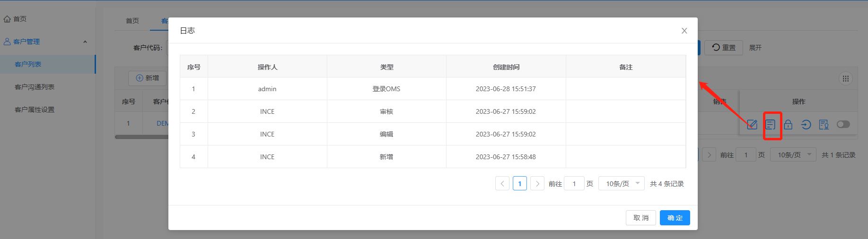Click the 展开 link
This screenshot has height=239, width=868.
point(755,48)
